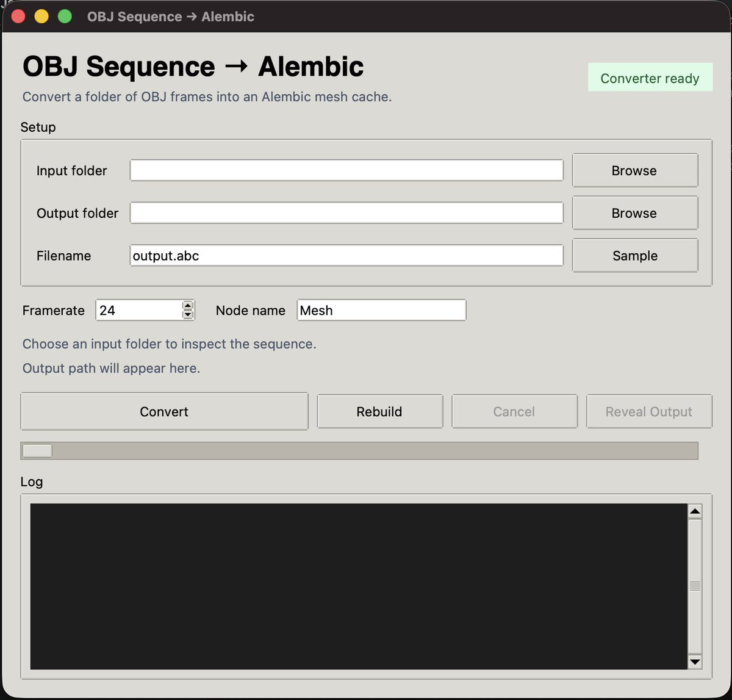732x700 pixels.
Task: Click the Input folder label
Action: (x=72, y=170)
